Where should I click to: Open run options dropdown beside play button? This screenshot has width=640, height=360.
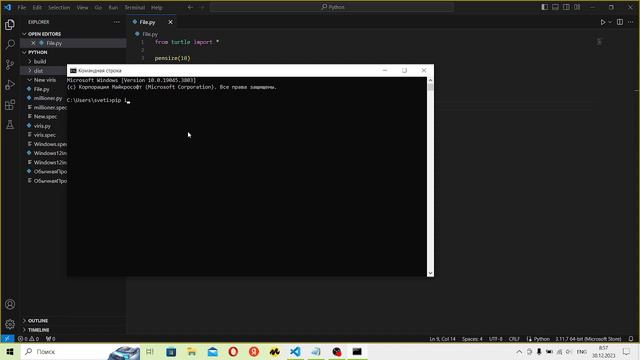click(610, 22)
